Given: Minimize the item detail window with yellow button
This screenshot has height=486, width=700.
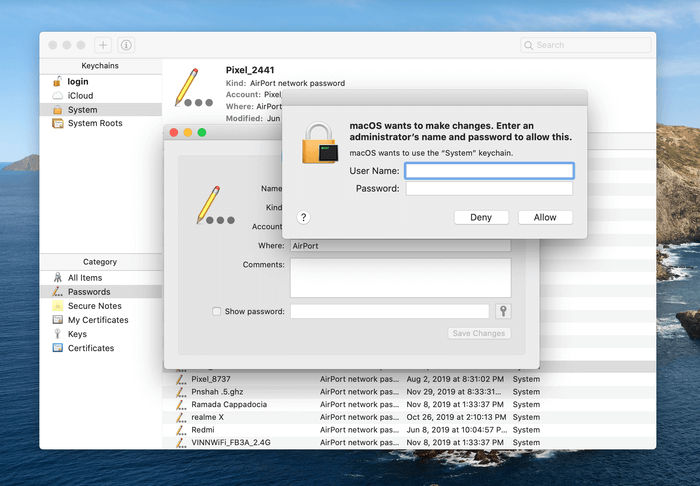Looking at the screenshot, I should [188, 133].
